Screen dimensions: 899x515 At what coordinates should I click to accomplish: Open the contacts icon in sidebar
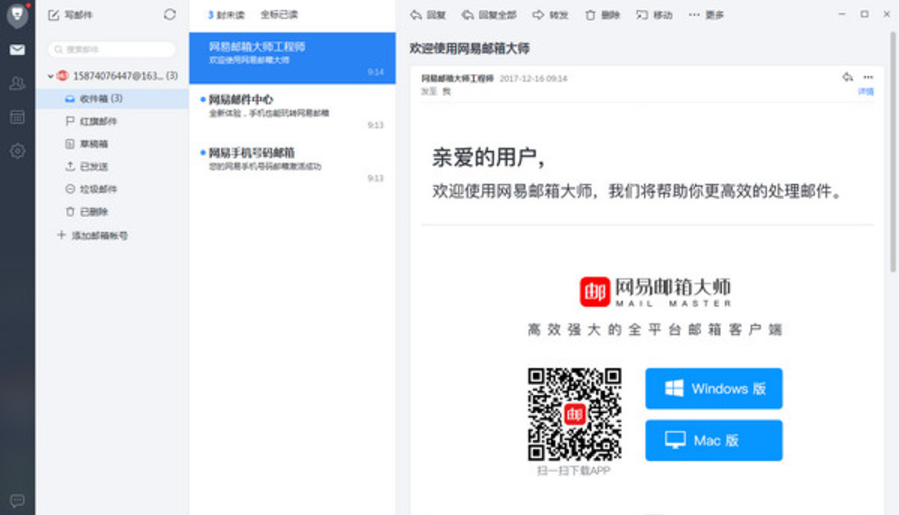point(17,84)
